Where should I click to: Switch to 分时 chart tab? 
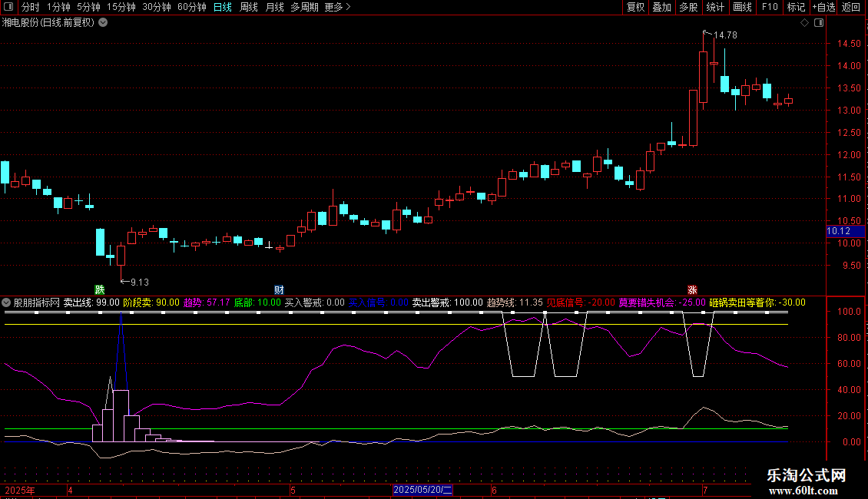tap(31, 7)
